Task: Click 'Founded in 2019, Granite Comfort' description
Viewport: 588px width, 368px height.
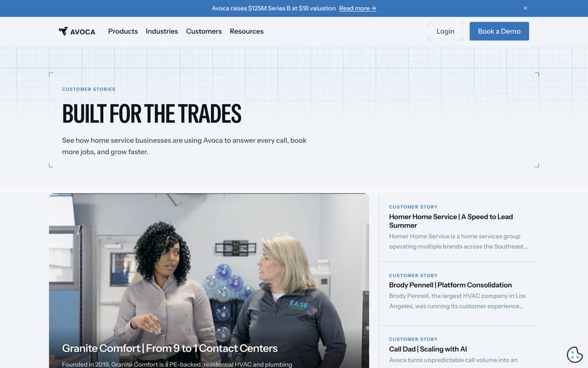Action: 177,364
